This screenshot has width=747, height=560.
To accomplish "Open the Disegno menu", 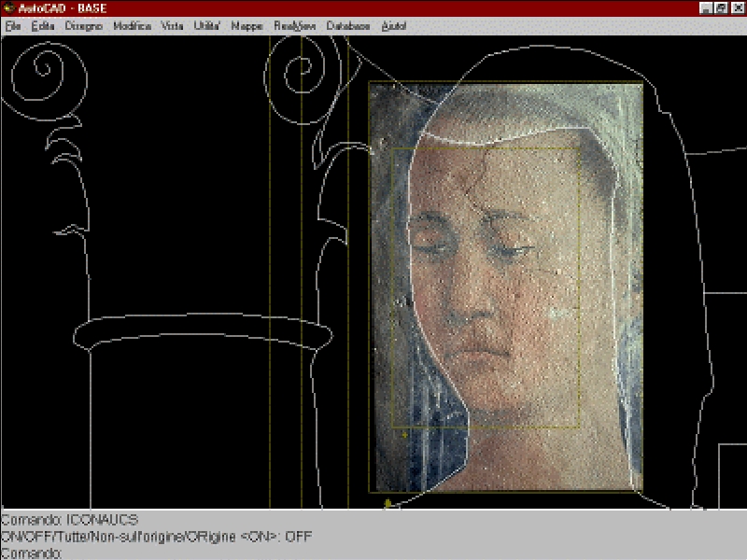I will coord(84,26).
